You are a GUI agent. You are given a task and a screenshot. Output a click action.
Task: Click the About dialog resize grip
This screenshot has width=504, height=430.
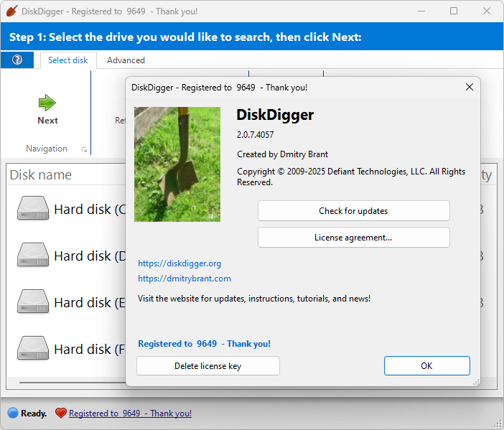pos(476,382)
